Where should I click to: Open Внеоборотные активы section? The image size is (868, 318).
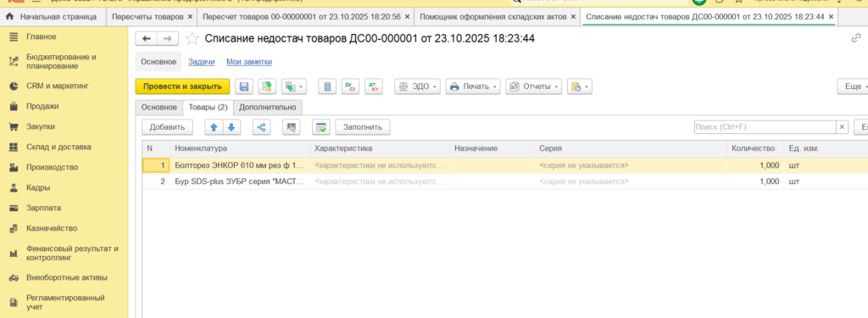[64, 277]
